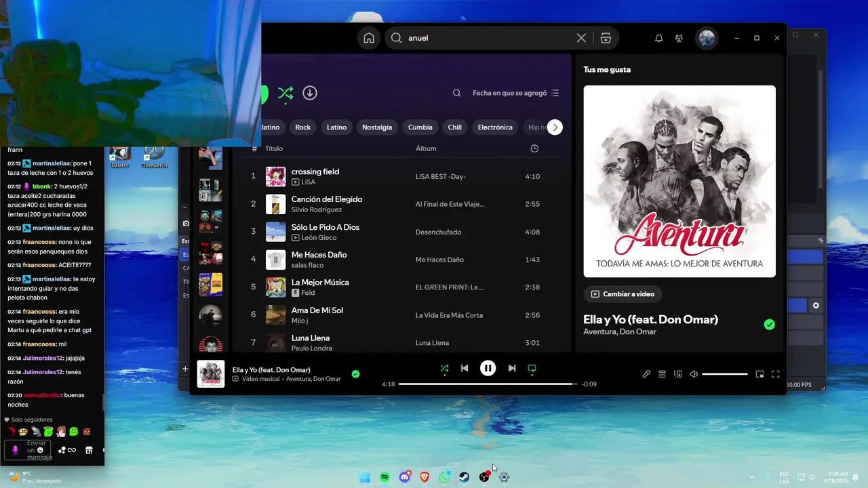
Task: Open the lyrics microphone icon
Action: [646, 374]
